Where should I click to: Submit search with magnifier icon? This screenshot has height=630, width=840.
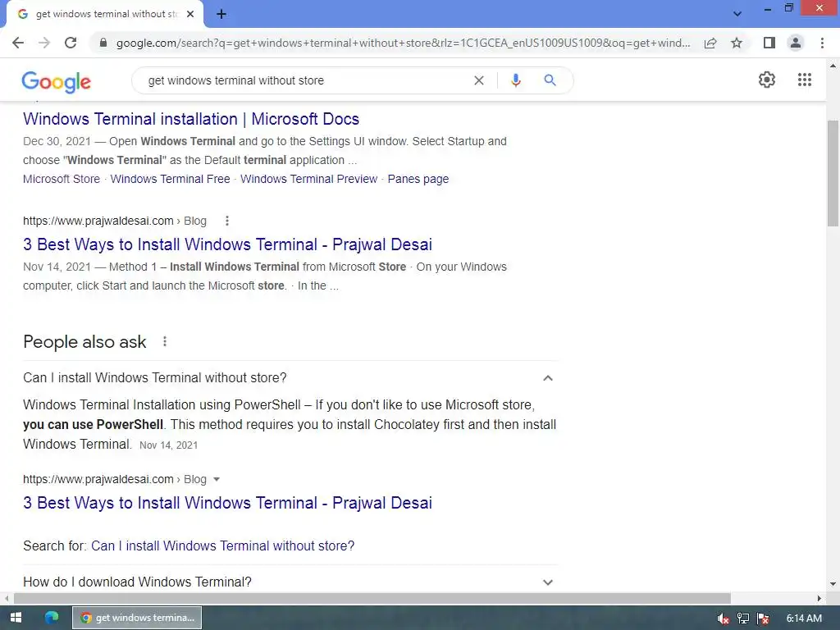point(550,80)
